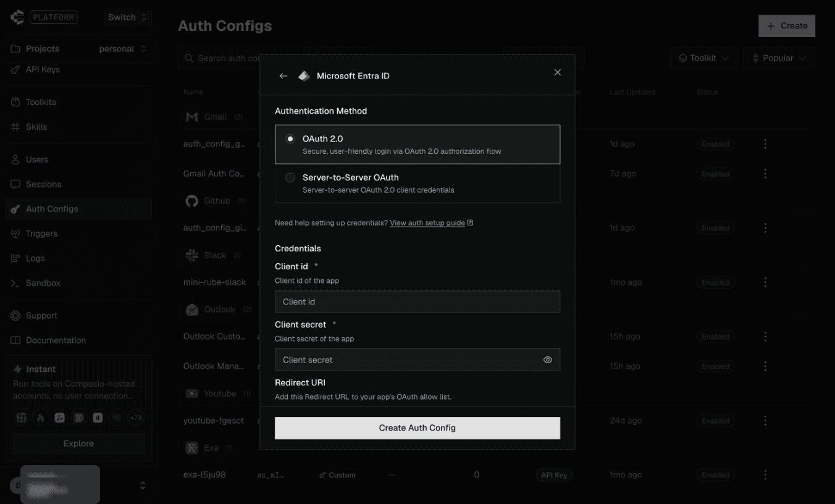Image resolution: width=835 pixels, height=504 pixels.
Task: Click the Status column header
Action: 707,92
